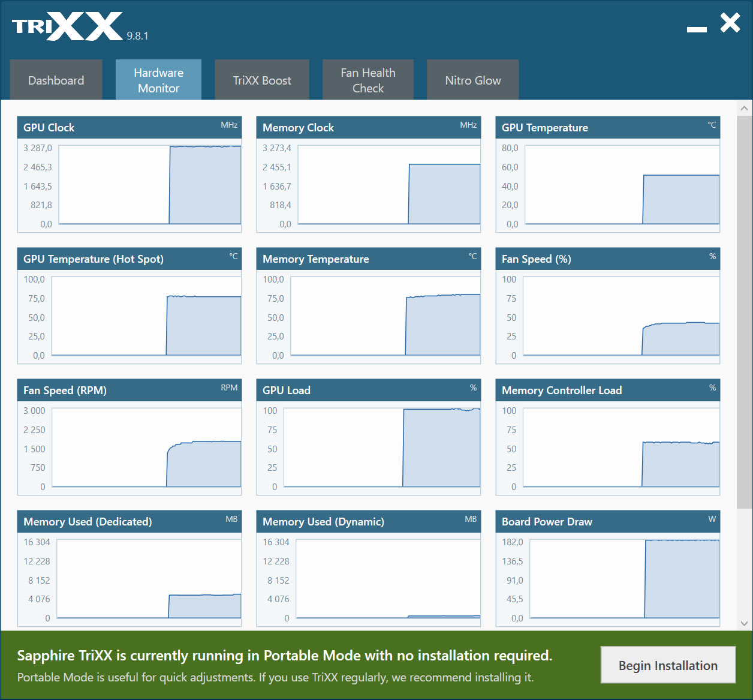
Task: Select the Nitro Glow tab
Action: 472,80
